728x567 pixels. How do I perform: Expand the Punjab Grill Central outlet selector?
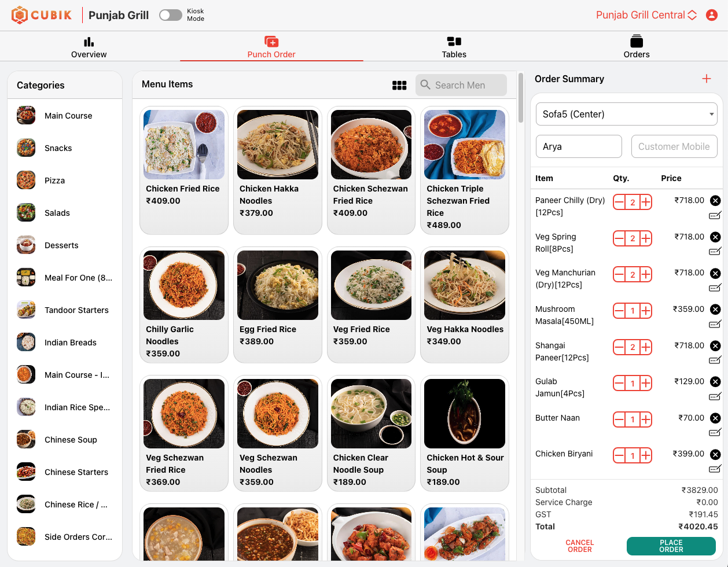646,15
